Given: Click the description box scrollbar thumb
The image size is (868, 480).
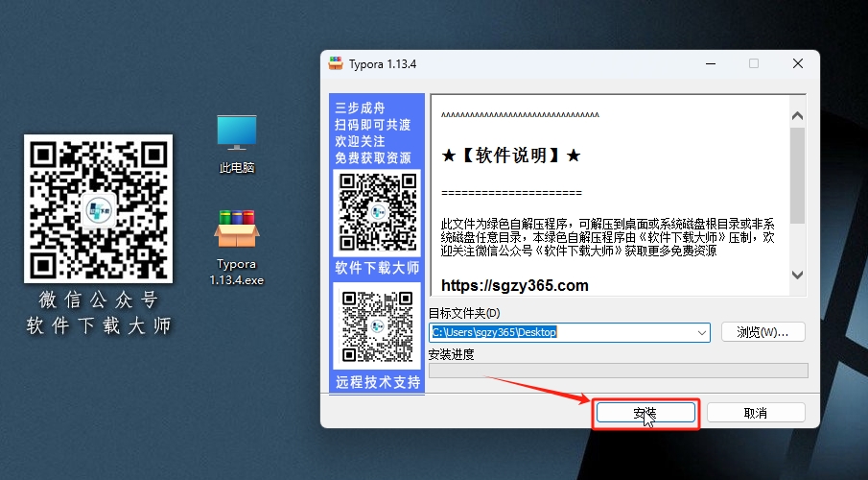Looking at the screenshot, I should [x=797, y=176].
